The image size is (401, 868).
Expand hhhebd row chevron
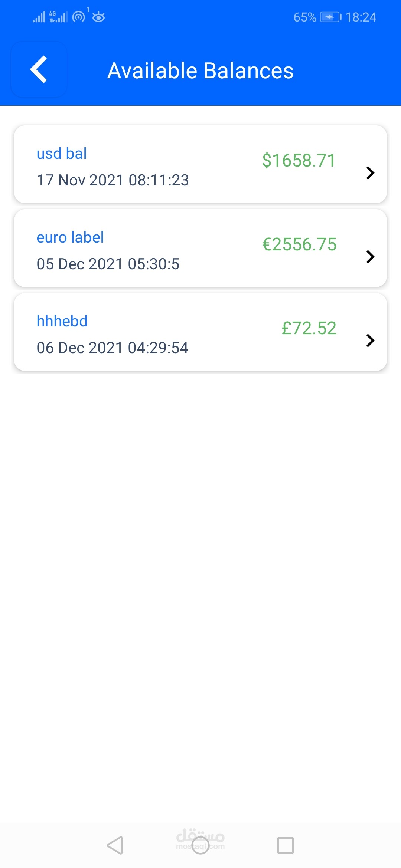tap(370, 341)
